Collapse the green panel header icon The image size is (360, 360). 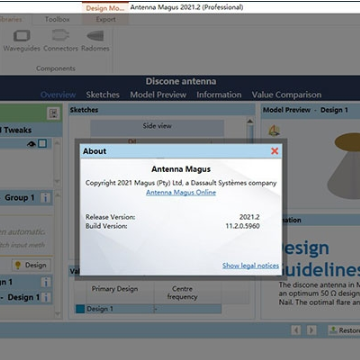[53, 114]
